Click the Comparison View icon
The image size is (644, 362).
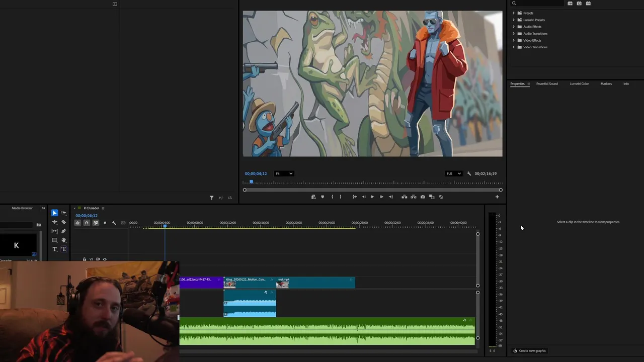tap(432, 197)
